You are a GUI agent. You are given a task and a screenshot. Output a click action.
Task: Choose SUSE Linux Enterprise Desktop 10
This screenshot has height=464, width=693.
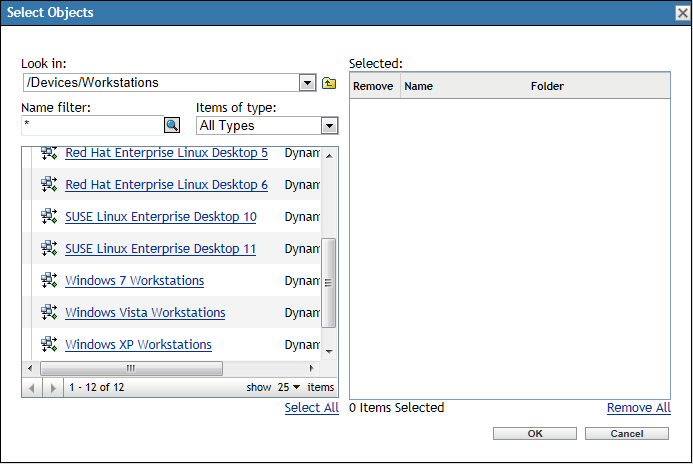160,217
